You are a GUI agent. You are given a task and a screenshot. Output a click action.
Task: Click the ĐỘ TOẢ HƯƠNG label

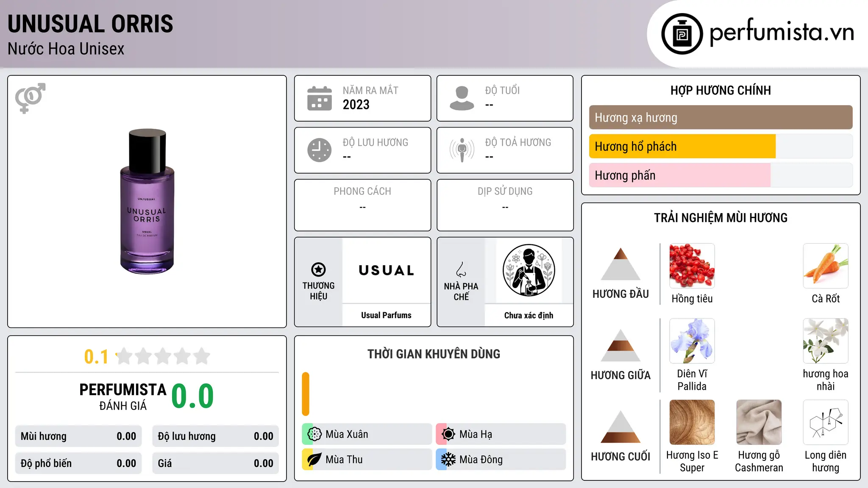pyautogui.click(x=518, y=142)
